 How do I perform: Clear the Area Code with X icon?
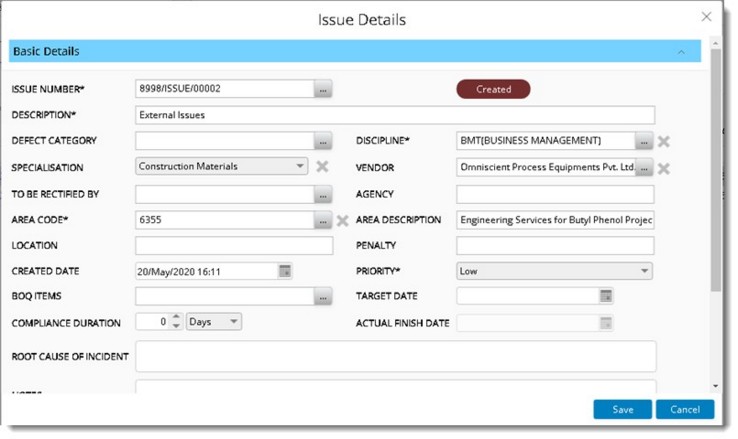pyautogui.click(x=342, y=220)
